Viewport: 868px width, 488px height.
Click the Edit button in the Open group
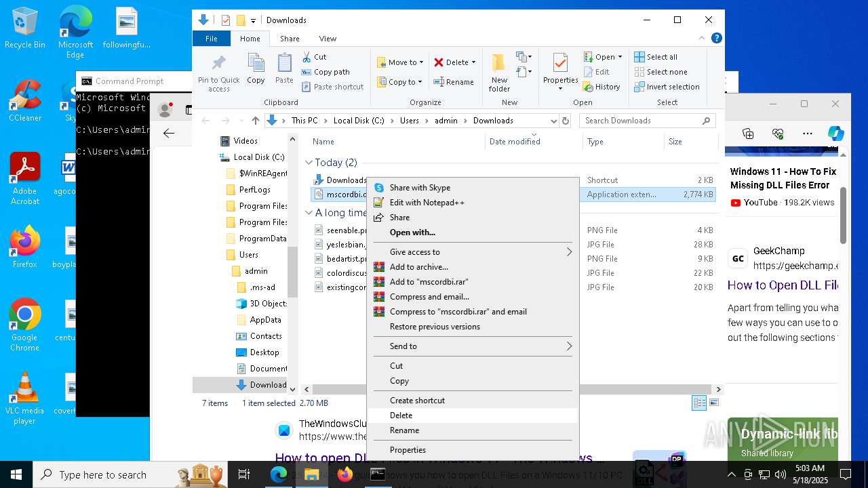pyautogui.click(x=596, y=72)
